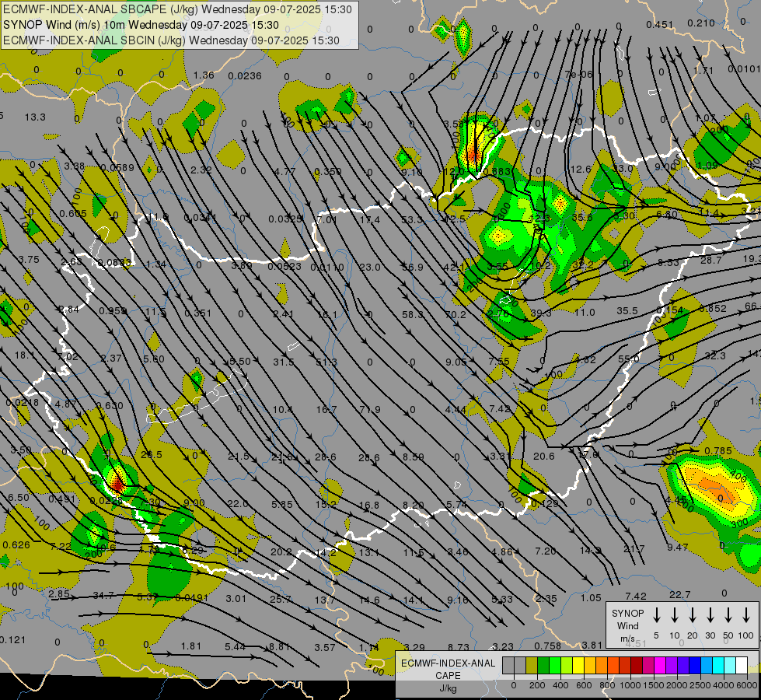The width and height of the screenshot is (761, 700).
Task: Pick the bright green swatch in CAPE legend
Action: pos(555,665)
